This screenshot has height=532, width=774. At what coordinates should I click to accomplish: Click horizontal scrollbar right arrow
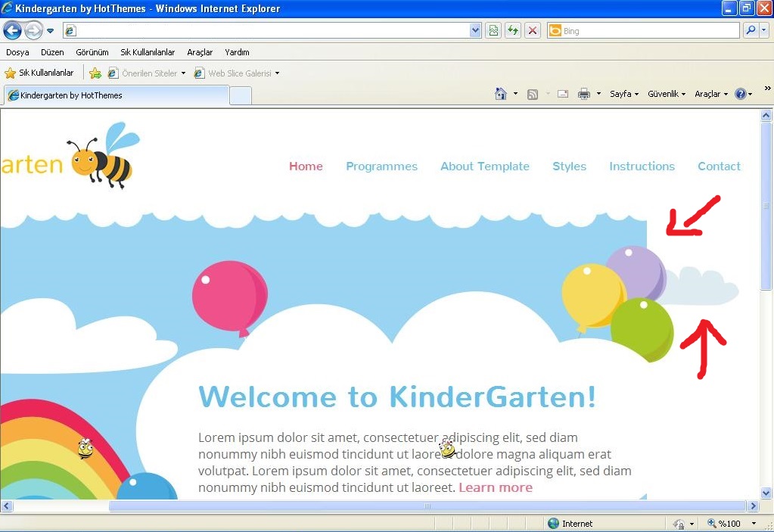tap(753, 506)
